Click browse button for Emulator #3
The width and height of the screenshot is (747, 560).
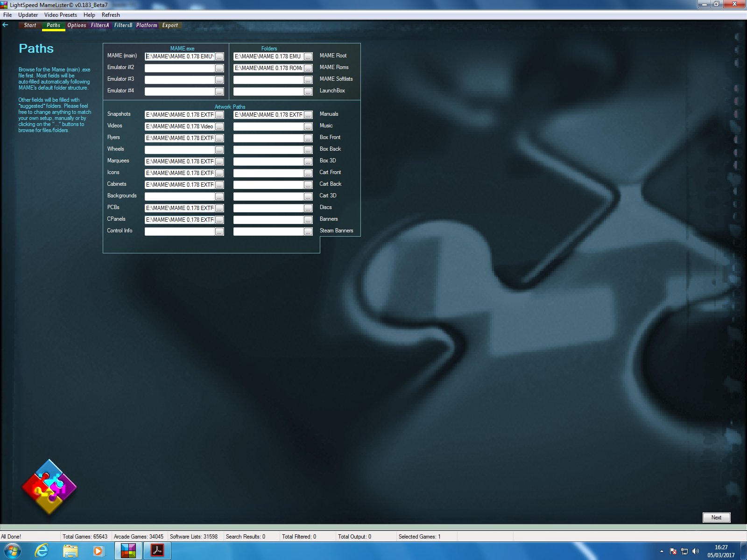tap(219, 80)
